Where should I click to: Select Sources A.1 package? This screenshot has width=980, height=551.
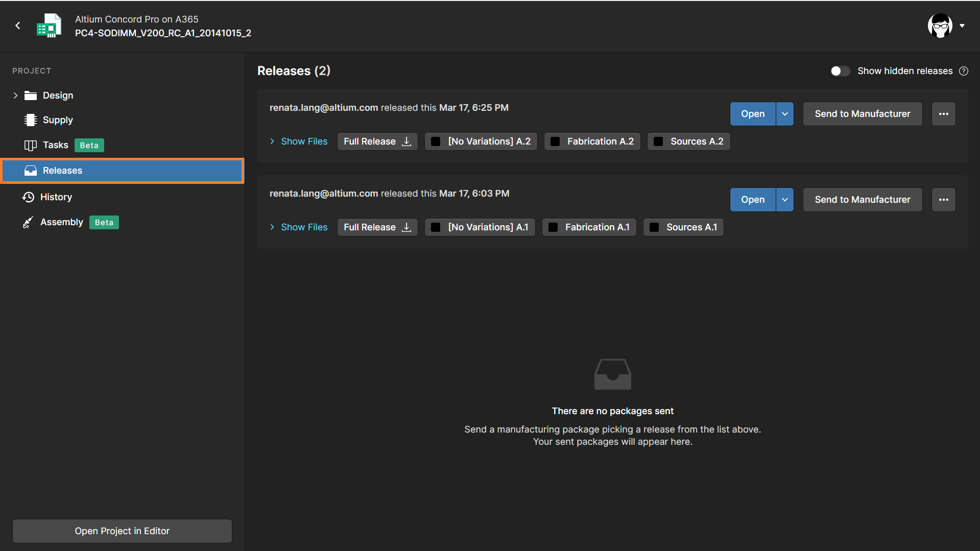coord(683,227)
